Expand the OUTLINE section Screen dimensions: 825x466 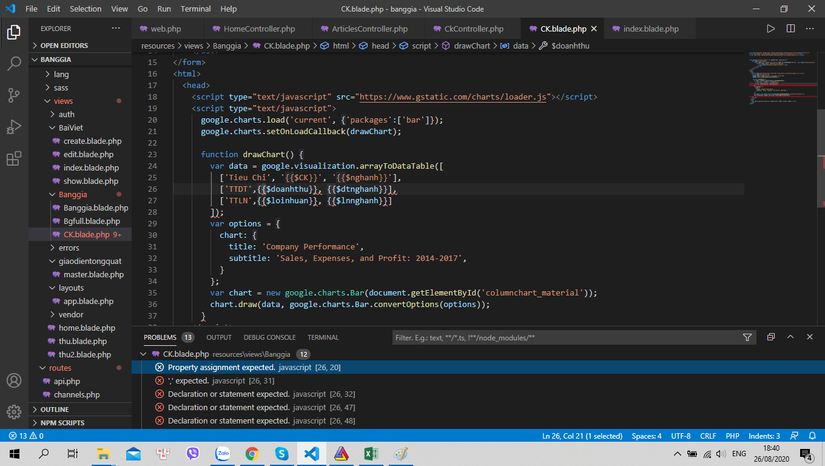pos(54,409)
